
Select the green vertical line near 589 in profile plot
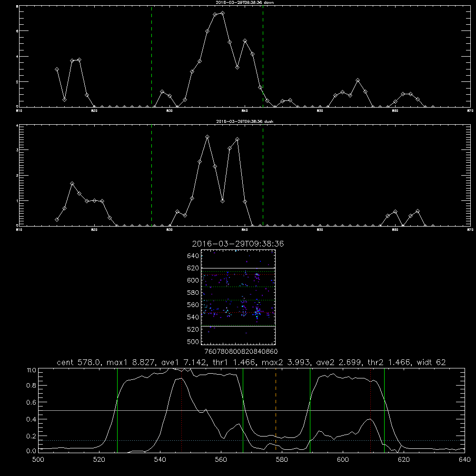310,410
